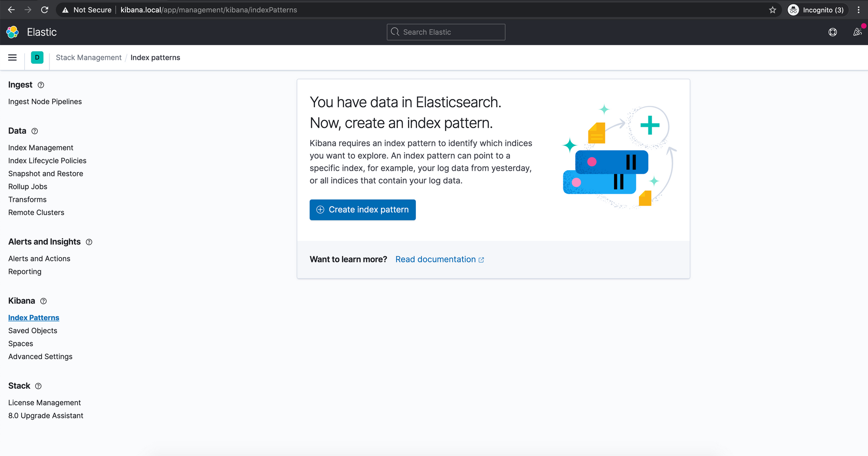The height and width of the screenshot is (456, 868).
Task: Click the Stack section help icon
Action: [38, 386]
